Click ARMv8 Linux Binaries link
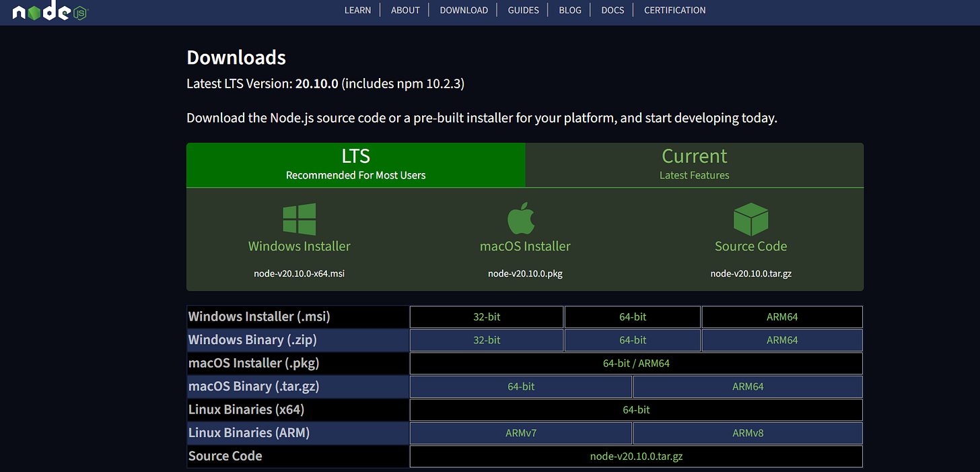 click(x=748, y=433)
